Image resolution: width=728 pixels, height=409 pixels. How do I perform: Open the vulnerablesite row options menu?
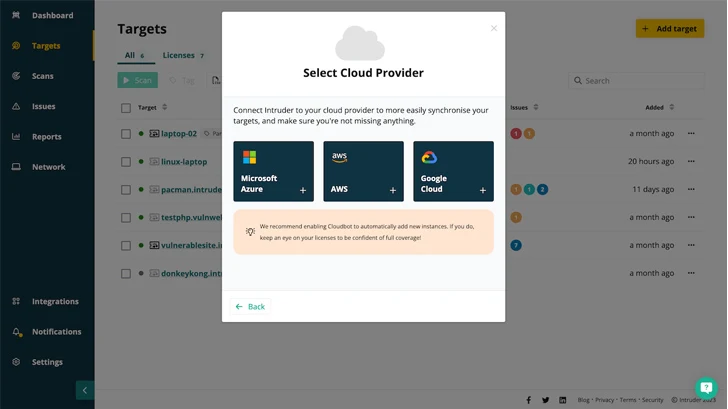coord(691,245)
